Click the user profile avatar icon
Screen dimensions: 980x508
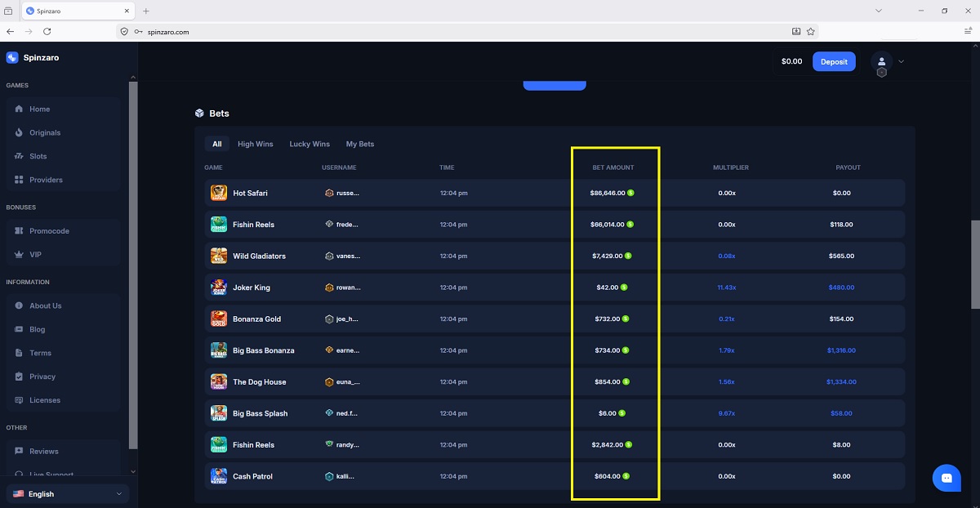[x=881, y=61]
